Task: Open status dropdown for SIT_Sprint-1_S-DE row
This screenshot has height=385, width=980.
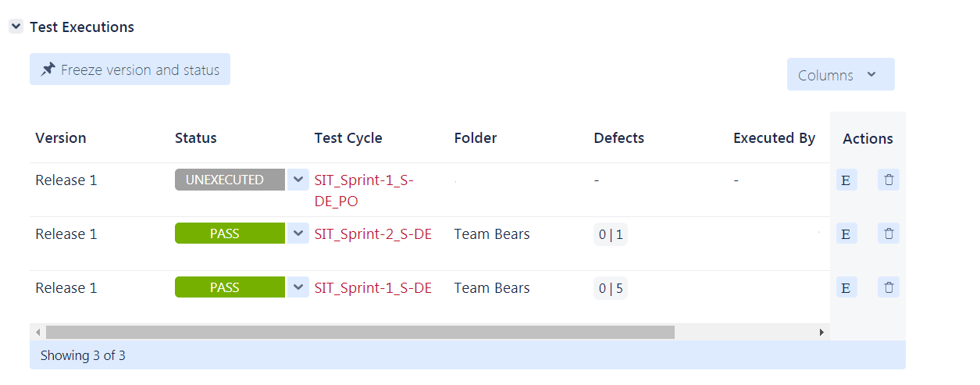Action: click(298, 287)
